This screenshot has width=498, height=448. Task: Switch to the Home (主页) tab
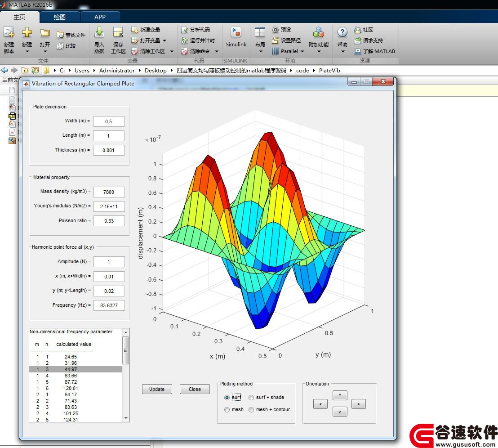(19, 17)
